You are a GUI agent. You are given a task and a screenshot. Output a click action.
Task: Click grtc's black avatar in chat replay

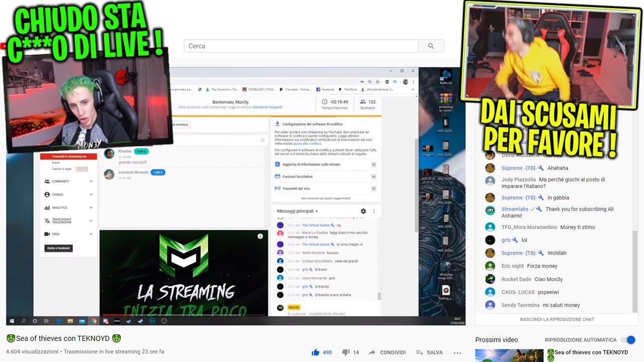click(x=490, y=240)
